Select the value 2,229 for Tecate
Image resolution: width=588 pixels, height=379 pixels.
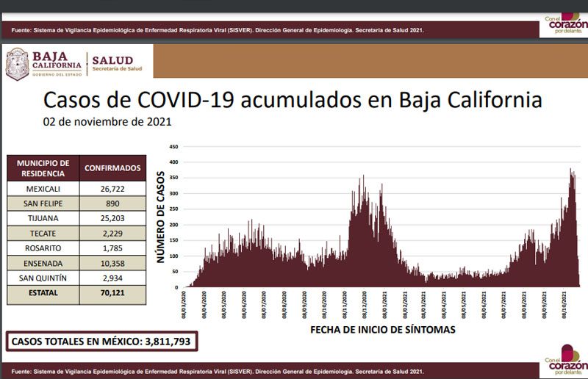click(112, 234)
